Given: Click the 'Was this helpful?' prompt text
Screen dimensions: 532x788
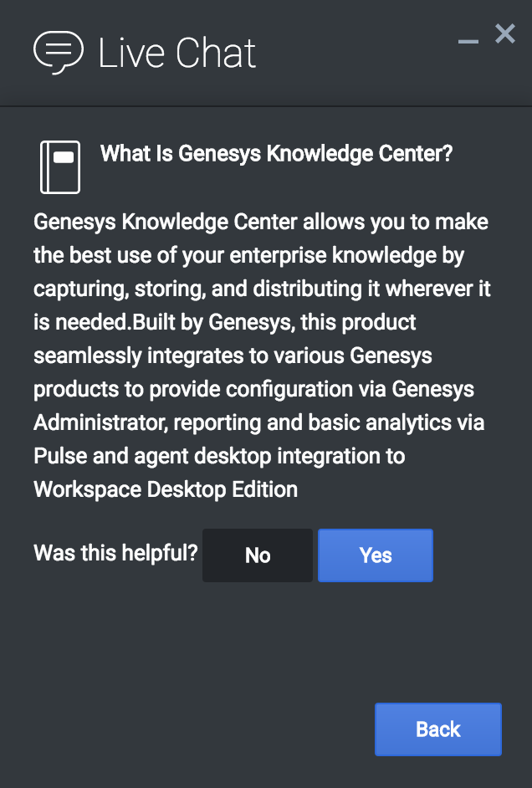Looking at the screenshot, I should [115, 553].
